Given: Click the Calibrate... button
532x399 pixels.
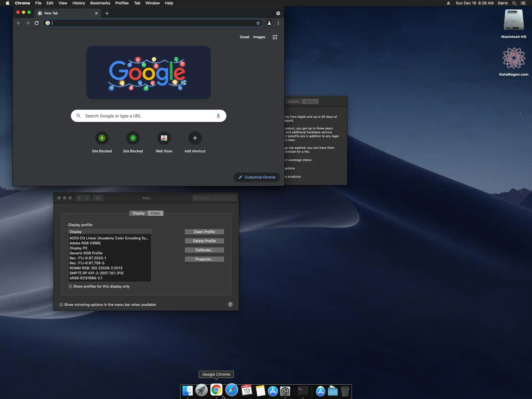Looking at the screenshot, I should click(204, 250).
